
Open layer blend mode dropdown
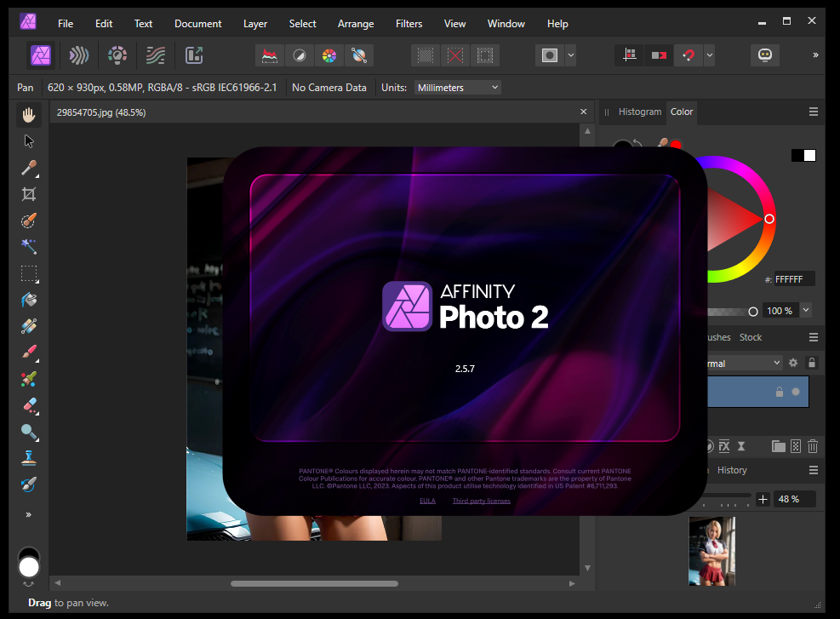click(x=744, y=364)
